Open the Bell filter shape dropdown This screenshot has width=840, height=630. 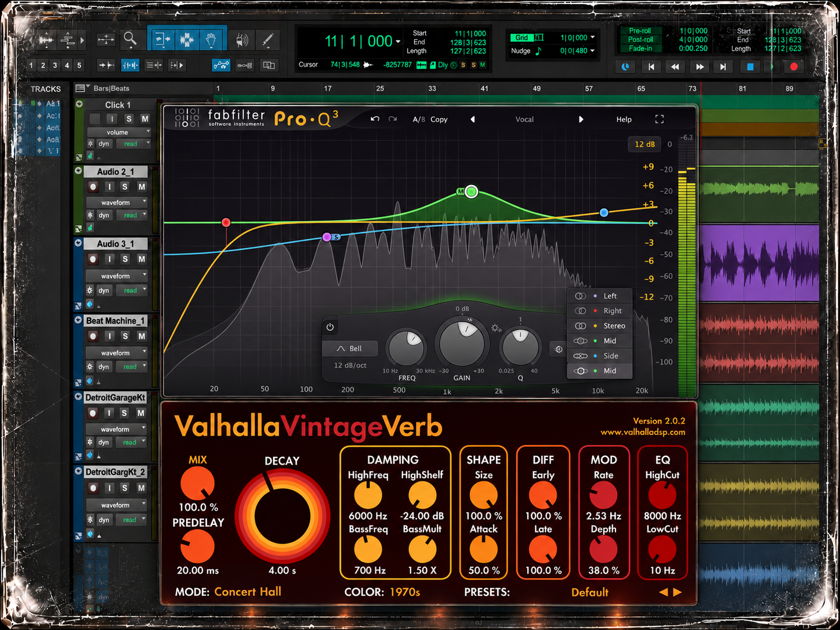pyautogui.click(x=350, y=349)
